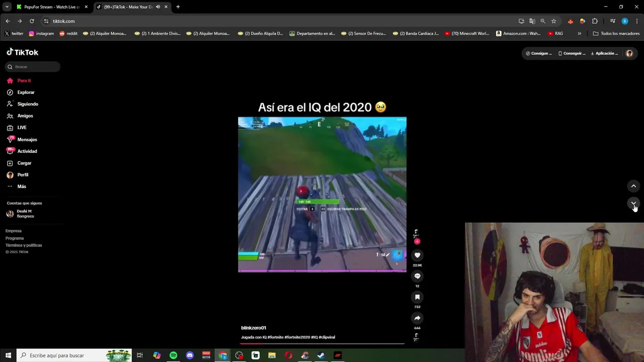Open the LIVE section
This screenshot has width=644, height=362.
pos(17,128)
